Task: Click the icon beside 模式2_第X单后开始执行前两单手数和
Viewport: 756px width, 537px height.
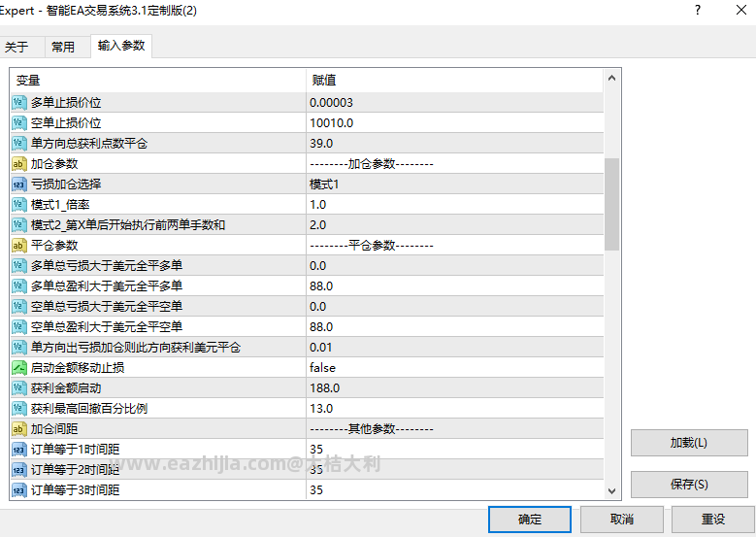Action: [18, 225]
